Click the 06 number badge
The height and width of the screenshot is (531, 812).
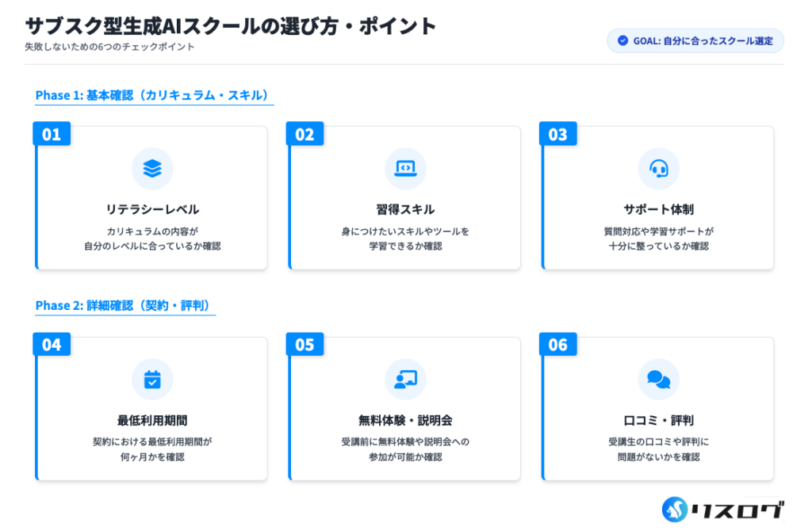point(558,345)
